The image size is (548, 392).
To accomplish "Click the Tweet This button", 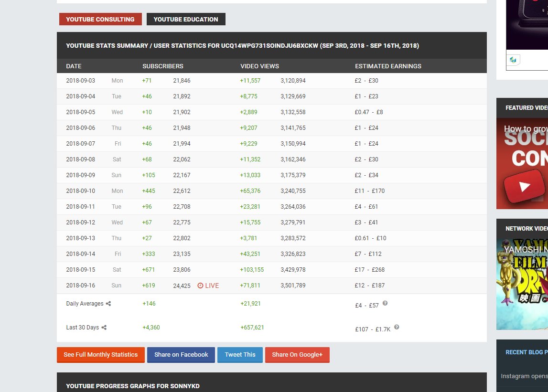I will [x=240, y=355].
